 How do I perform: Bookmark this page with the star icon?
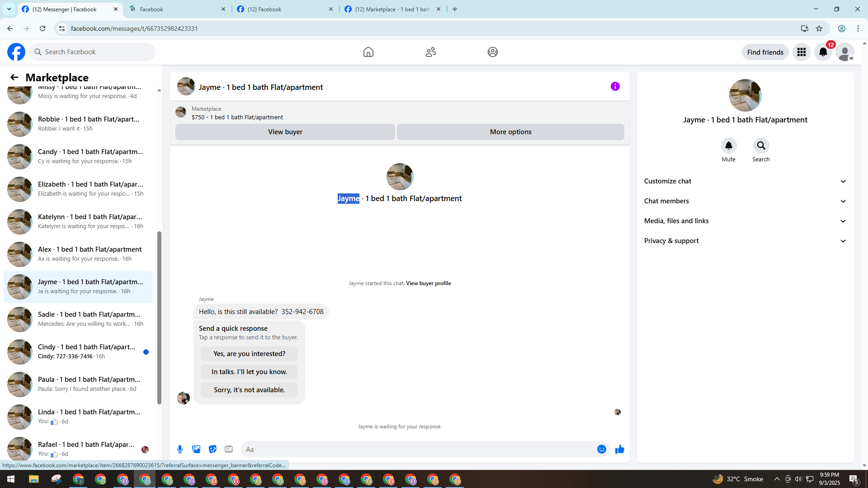(819, 28)
